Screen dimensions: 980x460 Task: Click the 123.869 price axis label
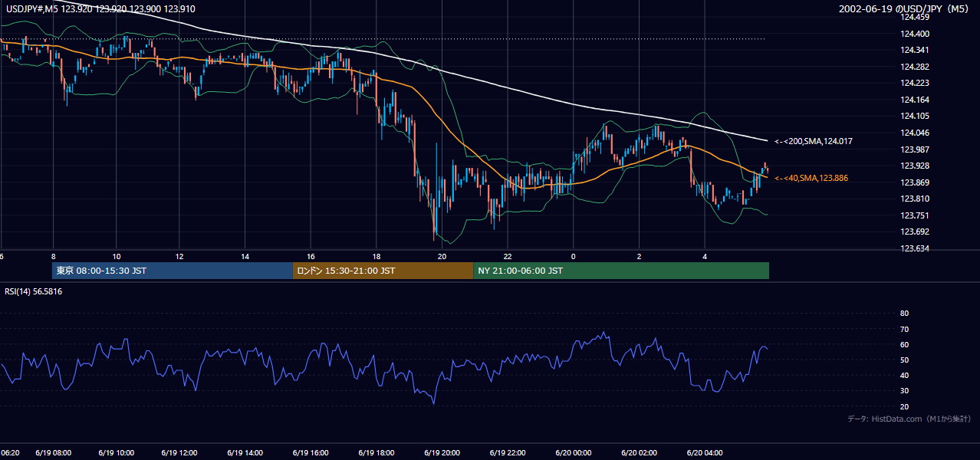(x=915, y=182)
